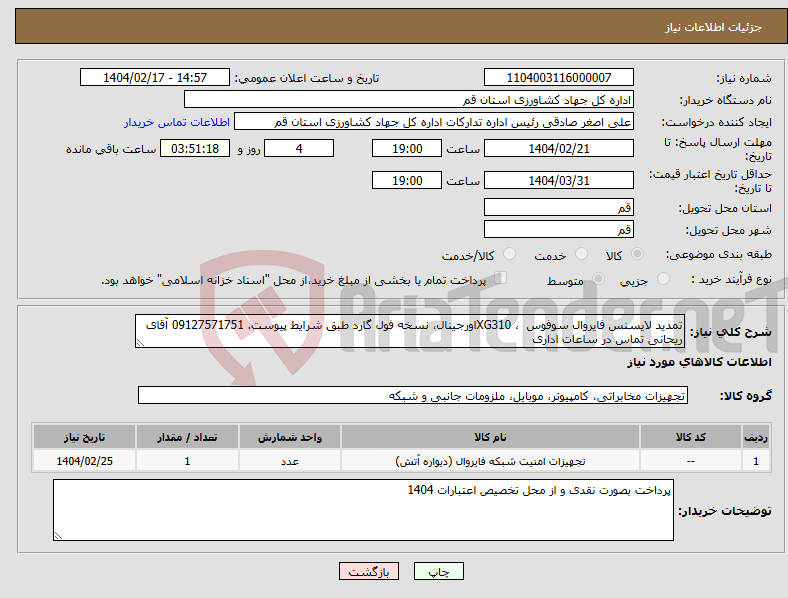
Task: Click the بازگشت (back) button
Action: tap(369, 571)
